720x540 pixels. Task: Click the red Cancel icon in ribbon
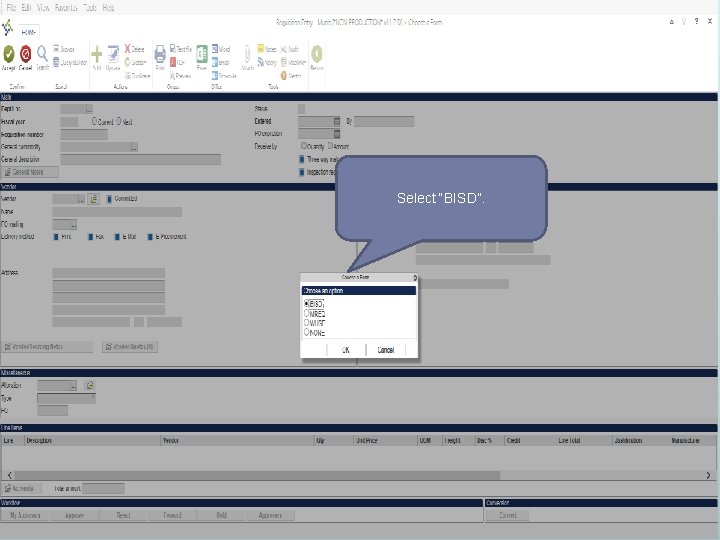pyautogui.click(x=26, y=54)
